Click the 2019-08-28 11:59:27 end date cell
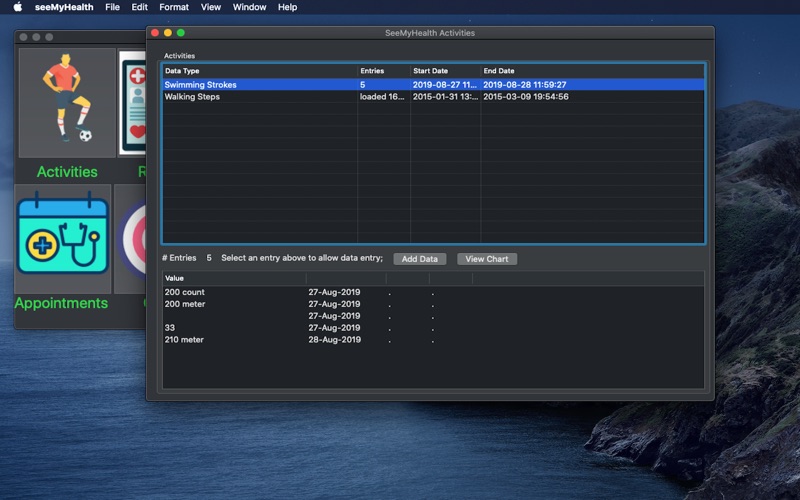 (x=524, y=85)
